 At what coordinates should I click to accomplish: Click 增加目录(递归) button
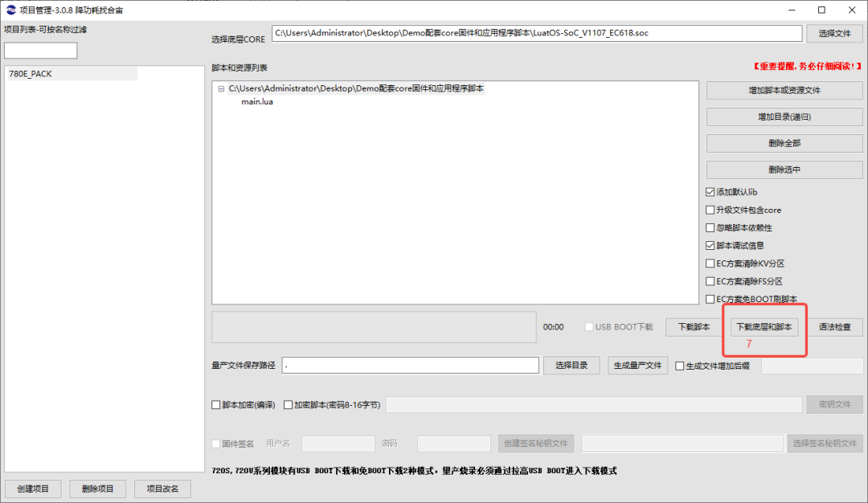tap(784, 117)
